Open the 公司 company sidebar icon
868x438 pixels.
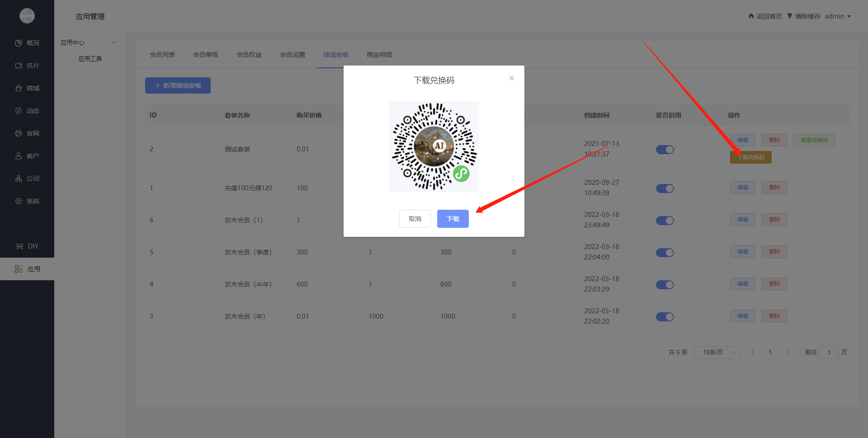[x=19, y=179]
